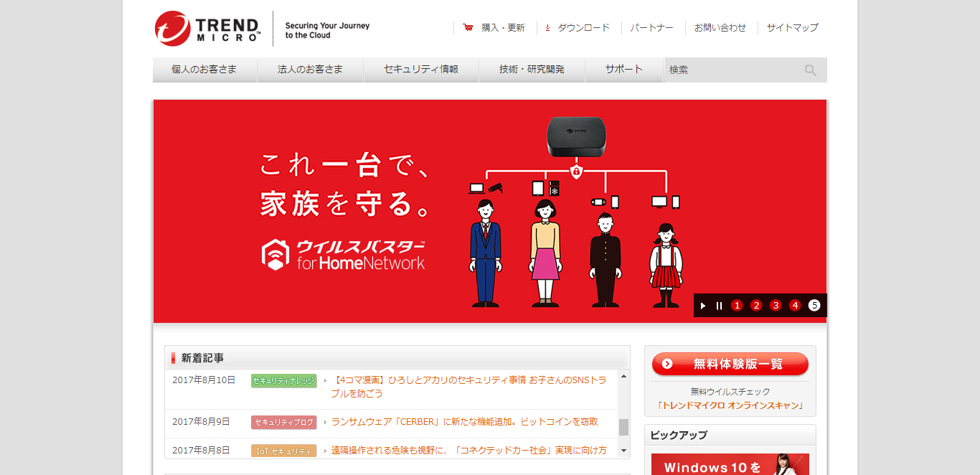Show banner slide 4
The image size is (980, 475).
(795, 305)
